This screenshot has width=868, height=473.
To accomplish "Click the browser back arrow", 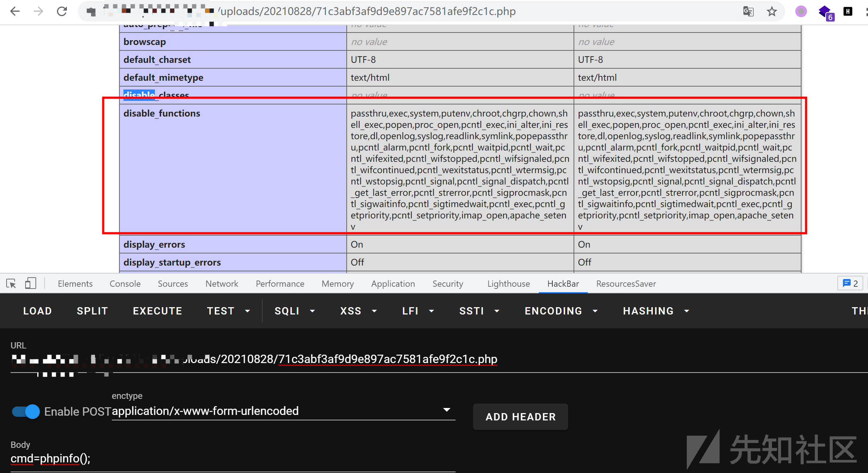I will [x=15, y=11].
